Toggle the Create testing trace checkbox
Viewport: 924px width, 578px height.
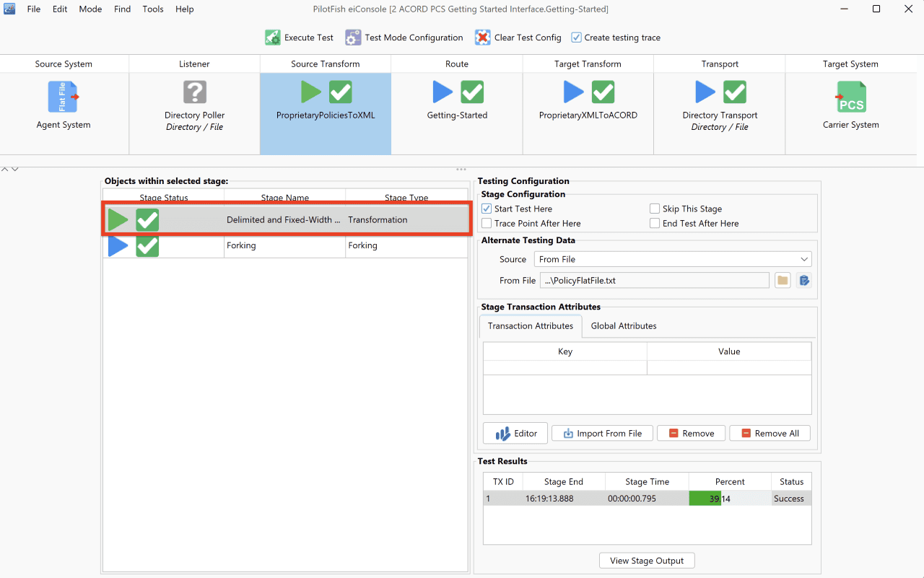576,38
